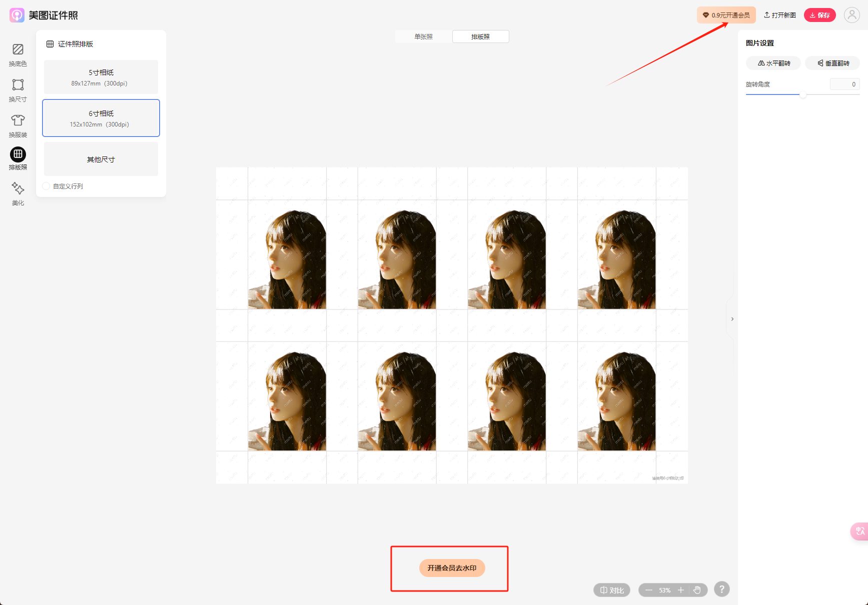Switch to the 排版照 tab
Viewport: 868px width, 605px height.
(480, 36)
